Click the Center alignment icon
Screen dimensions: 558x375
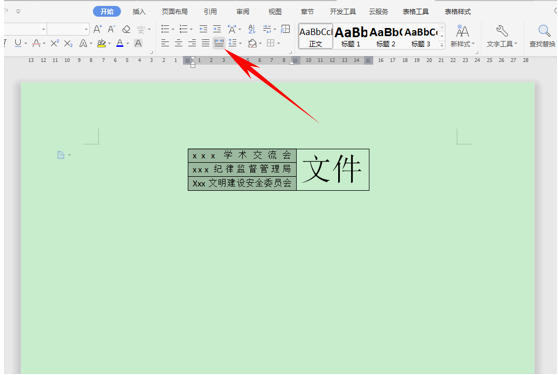178,43
